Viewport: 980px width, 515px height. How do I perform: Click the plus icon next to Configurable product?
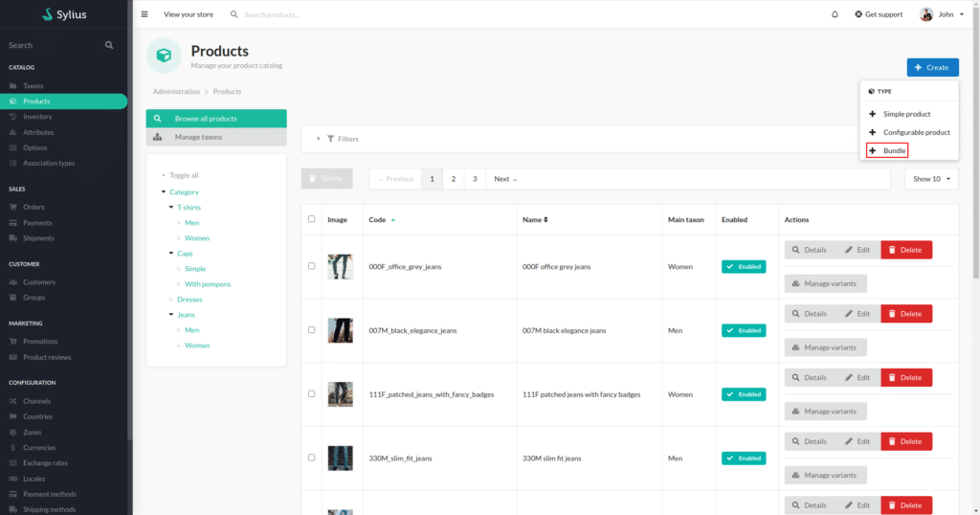(x=873, y=132)
